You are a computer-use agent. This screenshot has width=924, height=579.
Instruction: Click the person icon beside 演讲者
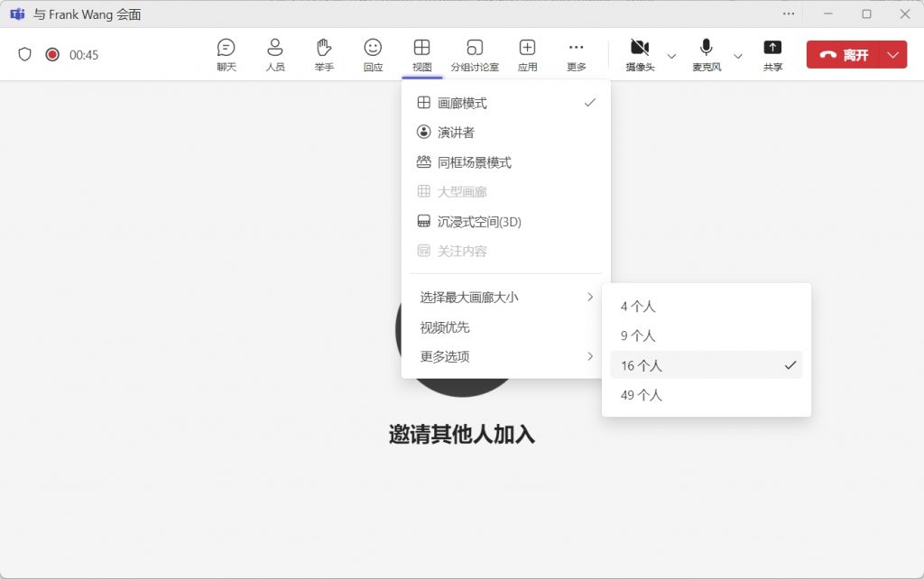[424, 132]
